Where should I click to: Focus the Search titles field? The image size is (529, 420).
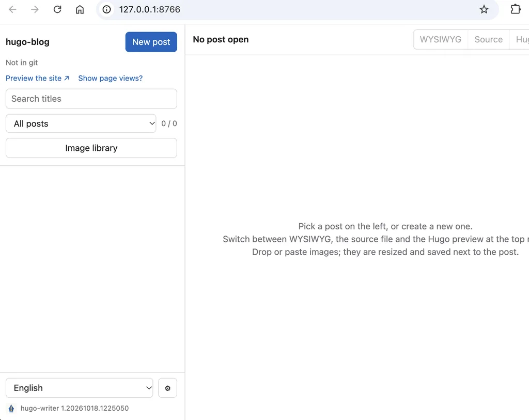[91, 99]
